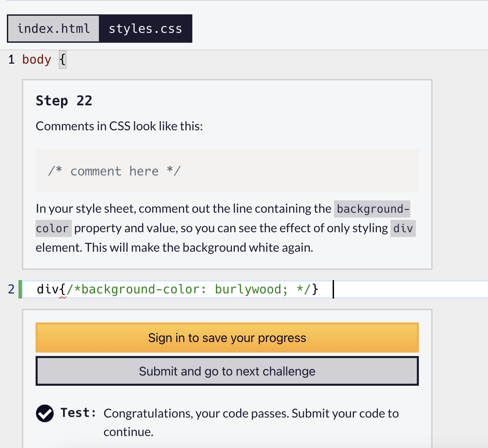Click Submit and go to next challenge
This screenshot has height=448, width=488.
pos(227,371)
